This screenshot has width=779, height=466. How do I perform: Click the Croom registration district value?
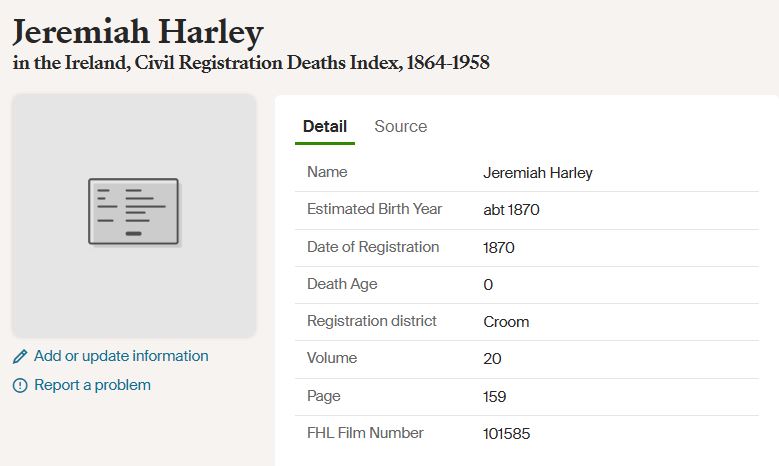tap(506, 322)
